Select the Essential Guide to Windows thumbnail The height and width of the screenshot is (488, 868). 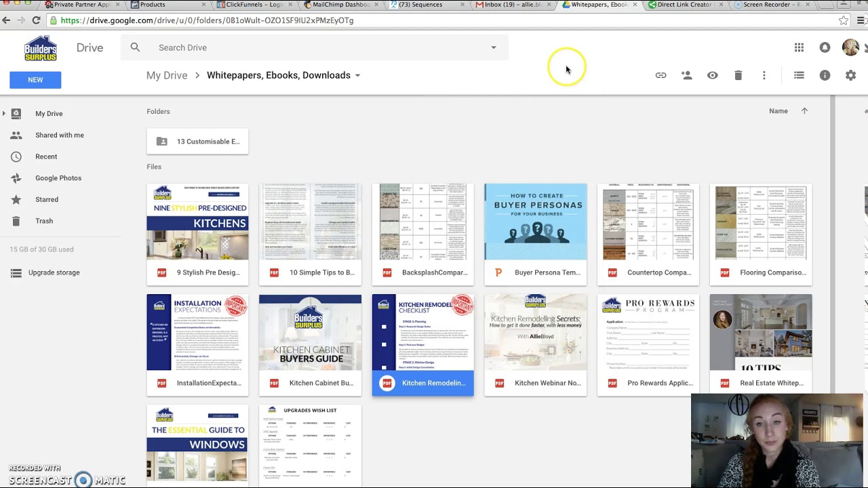coord(197,446)
